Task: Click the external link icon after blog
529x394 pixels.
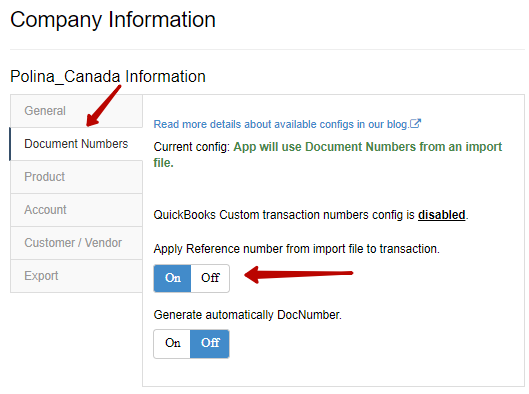Action: tap(415, 124)
